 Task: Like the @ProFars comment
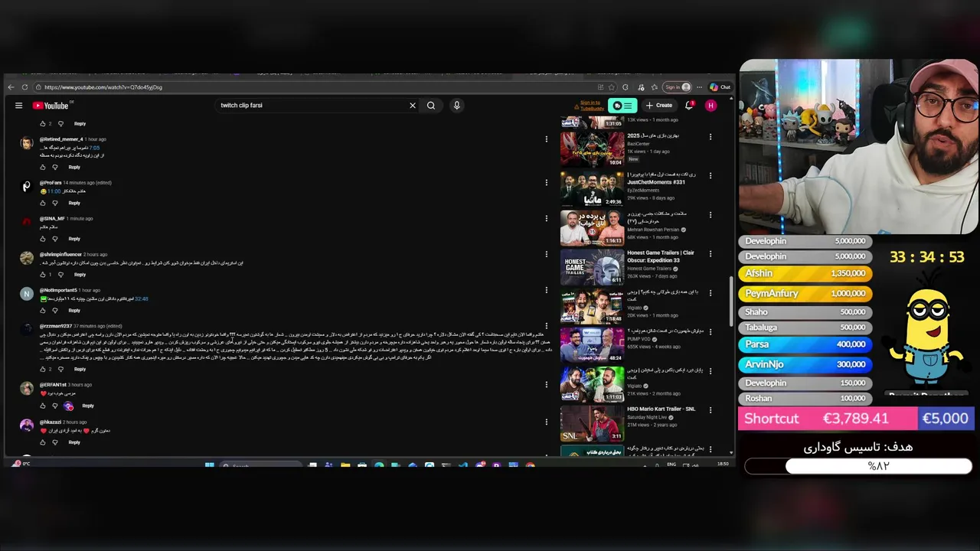pos(43,203)
